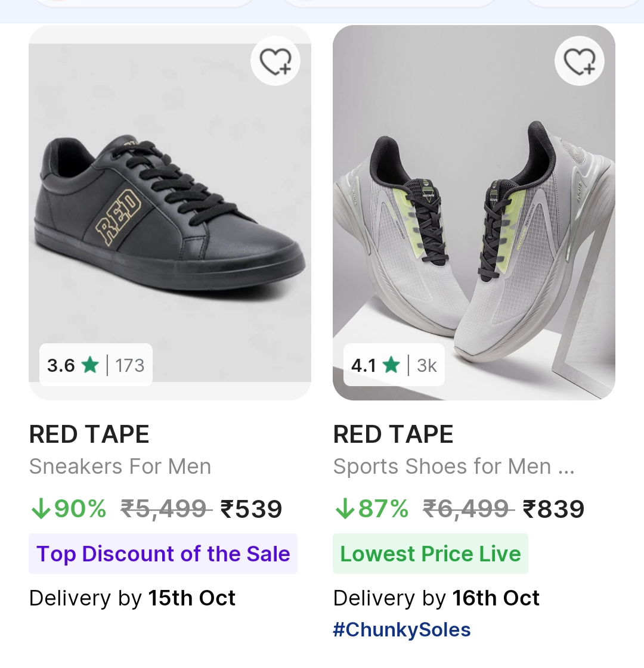Screen dimensions: 644x668
Task: Open the black RED sneaker product image
Action: click(x=170, y=209)
